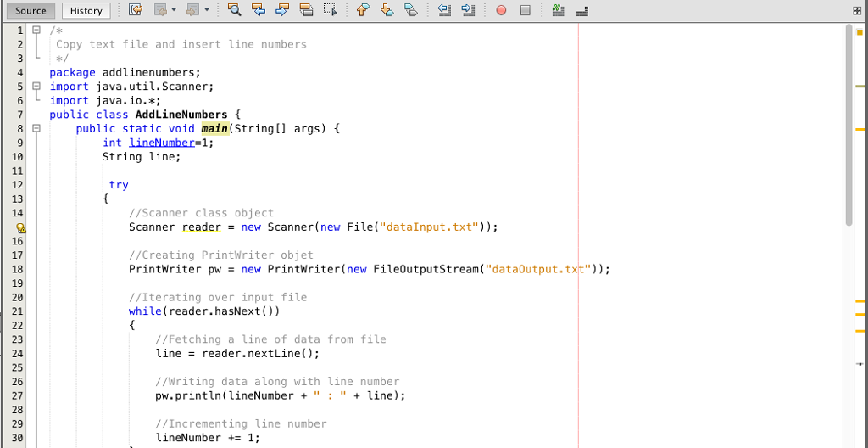Image resolution: width=868 pixels, height=448 pixels.
Task: Toggle rectangular selection mode
Action: coord(331,10)
